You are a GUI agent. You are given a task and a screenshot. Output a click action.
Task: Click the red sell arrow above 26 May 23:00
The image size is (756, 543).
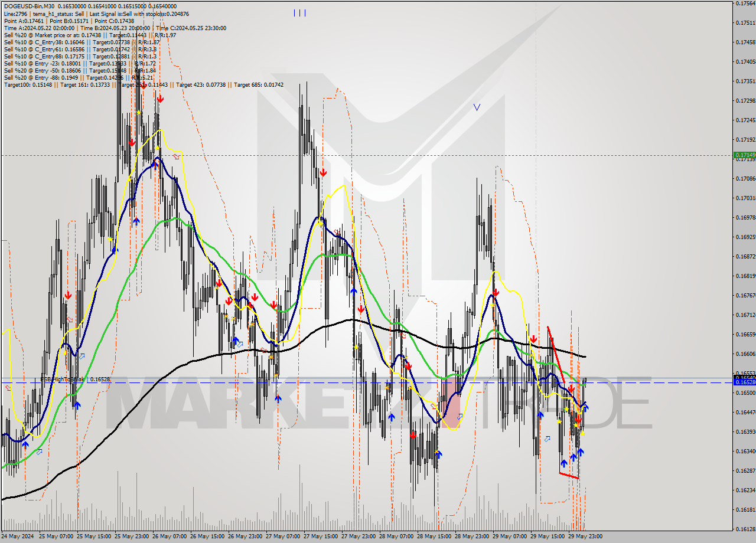pyautogui.click(x=254, y=298)
